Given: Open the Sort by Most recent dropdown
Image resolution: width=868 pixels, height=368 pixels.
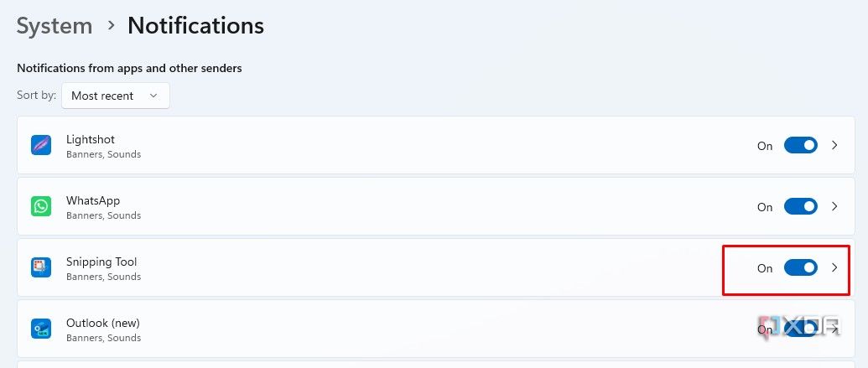Looking at the screenshot, I should (x=116, y=96).
